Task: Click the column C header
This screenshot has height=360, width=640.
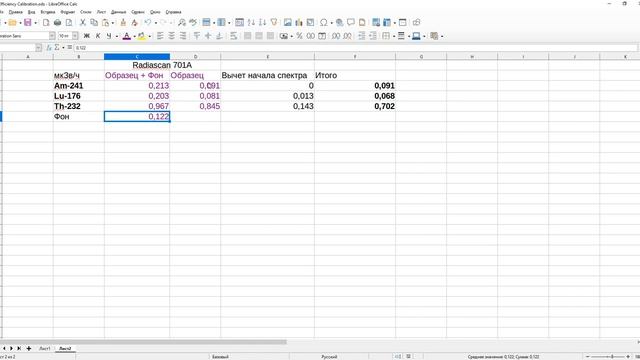Action: tap(137, 56)
